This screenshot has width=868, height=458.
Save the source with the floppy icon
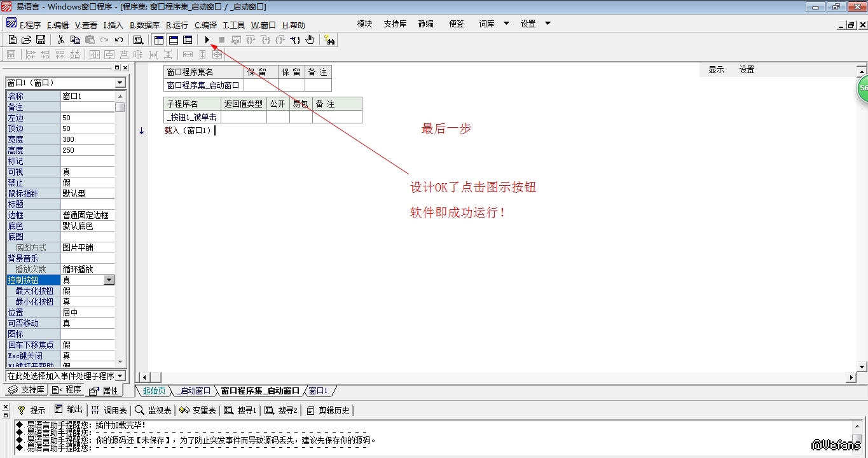pos(41,39)
